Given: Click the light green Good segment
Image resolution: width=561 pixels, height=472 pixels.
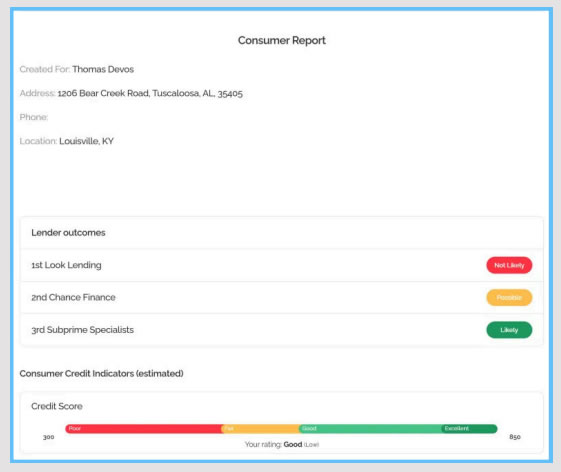Looking at the screenshot, I should pos(371,429).
